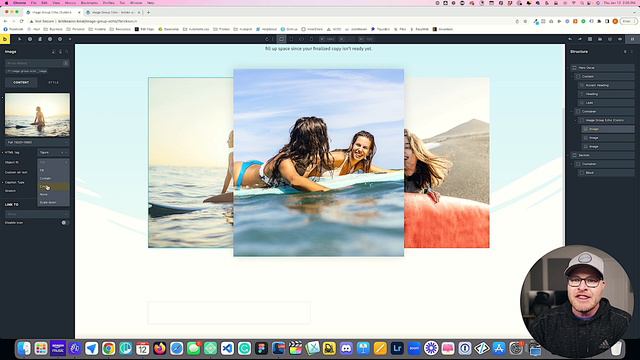Open the Finder icon in the dock

(x=24, y=348)
